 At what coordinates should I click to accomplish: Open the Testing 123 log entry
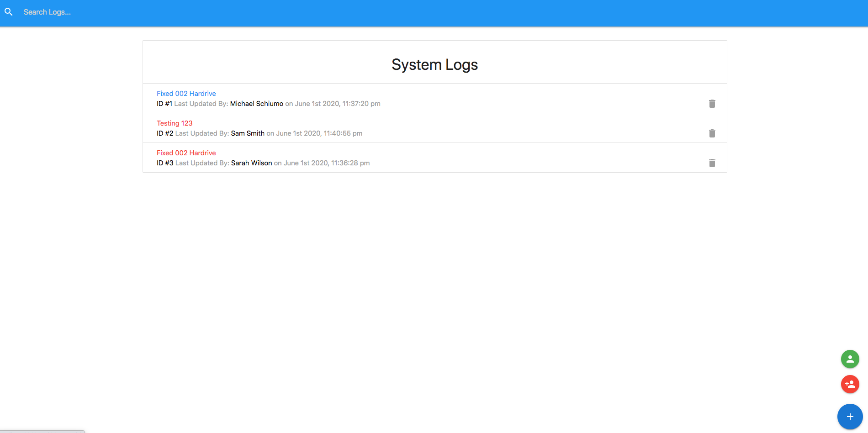[x=175, y=123]
